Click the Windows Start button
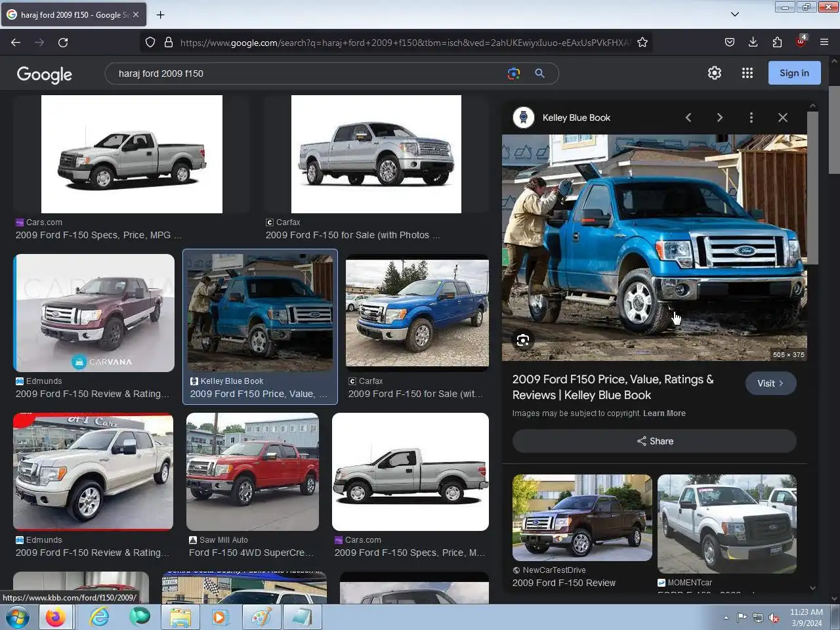 coord(17,618)
